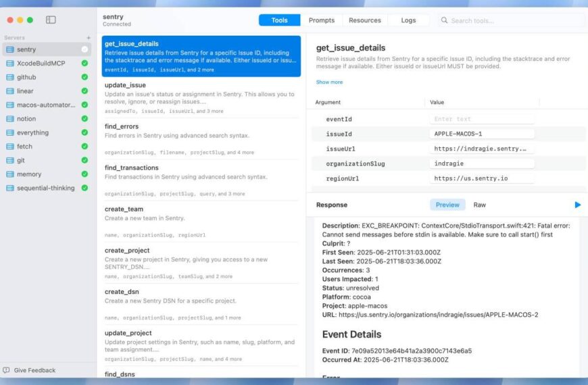
Task: Click the macos-automator server icon
Action: [x=10, y=105]
